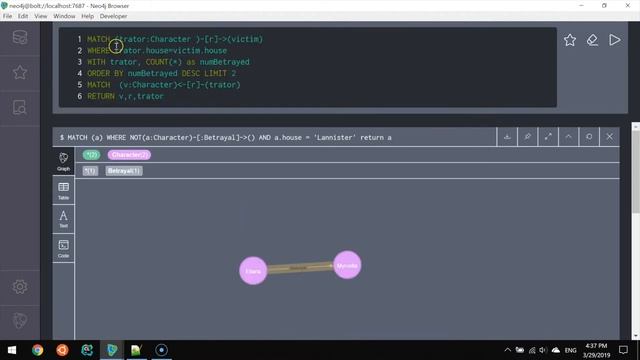Image resolution: width=640 pixels, height=360 pixels.
Task: Open the Help menu
Action: [x=87, y=16]
